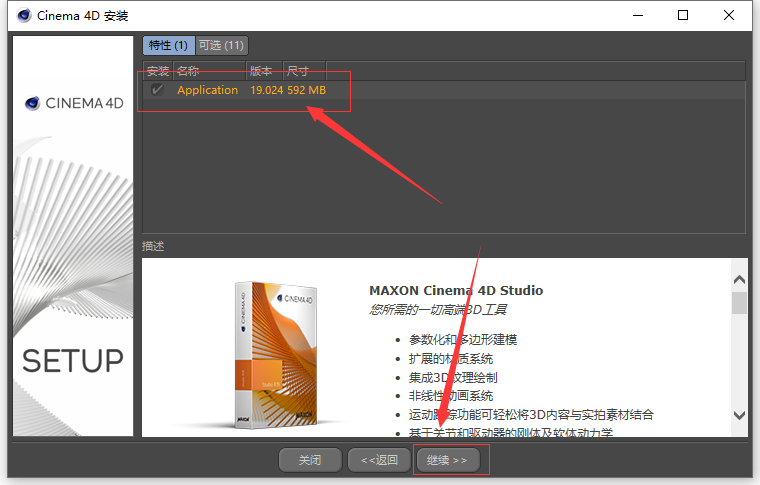Click description scrollbar up arrow
760x485 pixels.
point(739,279)
